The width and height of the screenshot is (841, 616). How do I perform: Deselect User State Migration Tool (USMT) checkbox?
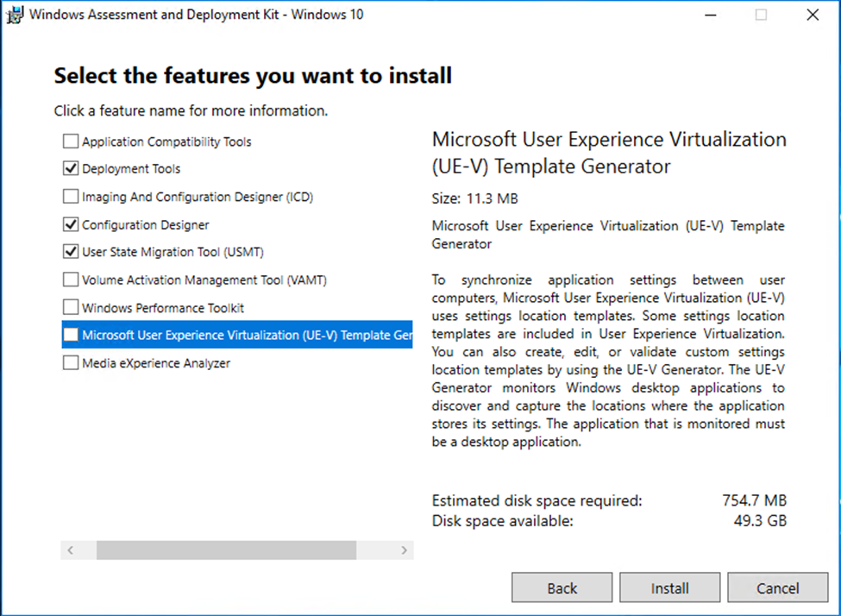[x=71, y=253]
